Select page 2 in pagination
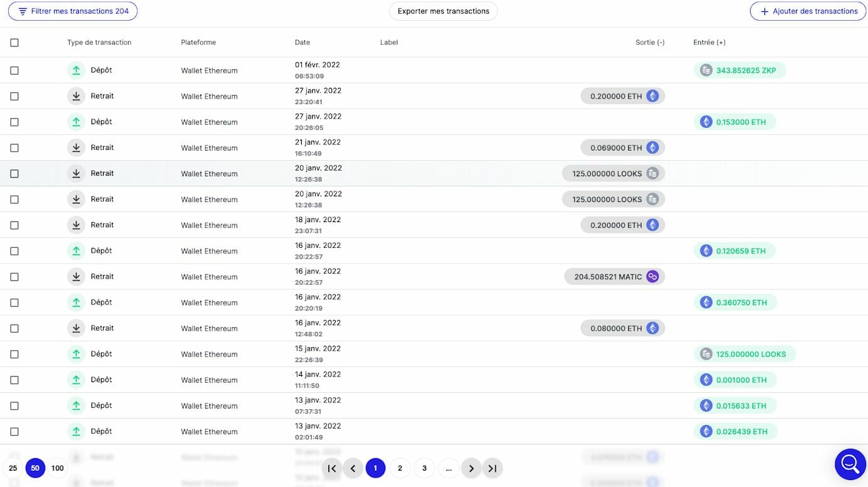This screenshot has width=868, height=487. (x=400, y=468)
